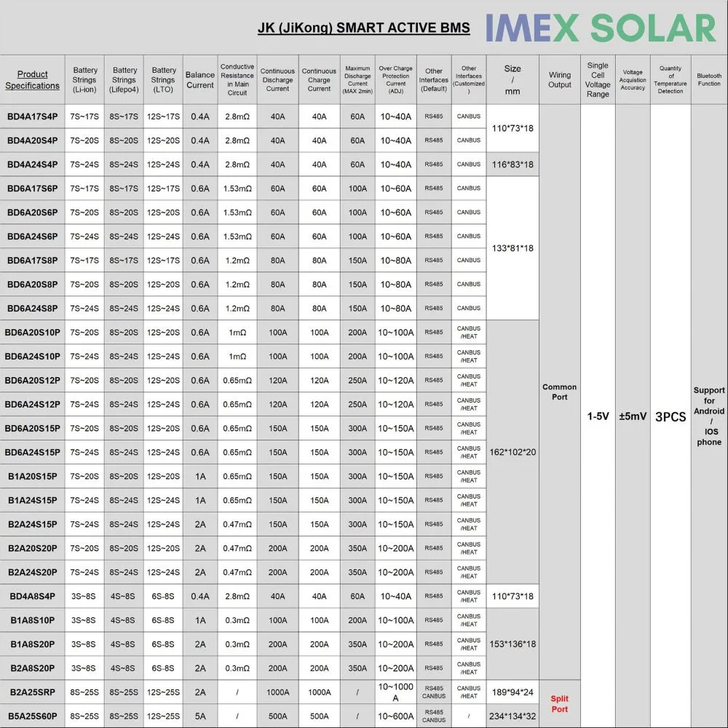
Task: Click the 'Bluetooth Function' column header
Action: [709, 80]
